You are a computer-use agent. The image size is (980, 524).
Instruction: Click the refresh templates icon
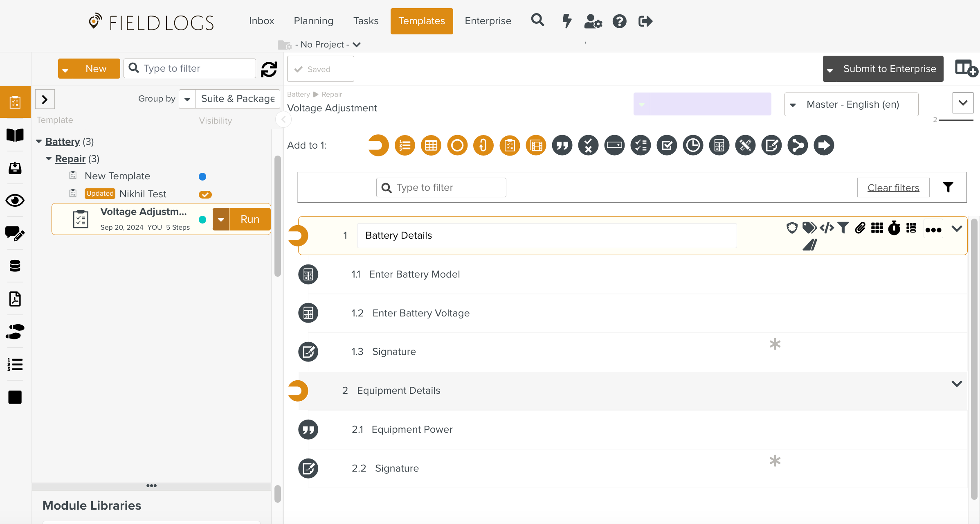pyautogui.click(x=269, y=69)
